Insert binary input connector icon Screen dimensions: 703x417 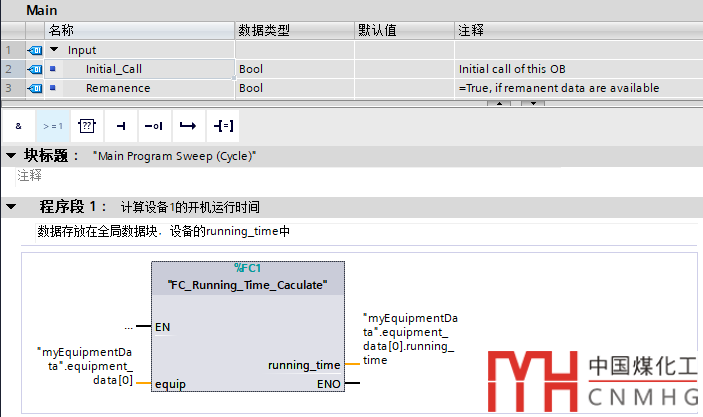(x=121, y=126)
